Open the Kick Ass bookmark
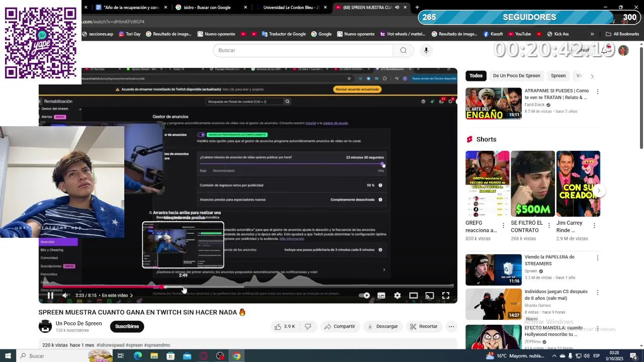 [x=557, y=34]
